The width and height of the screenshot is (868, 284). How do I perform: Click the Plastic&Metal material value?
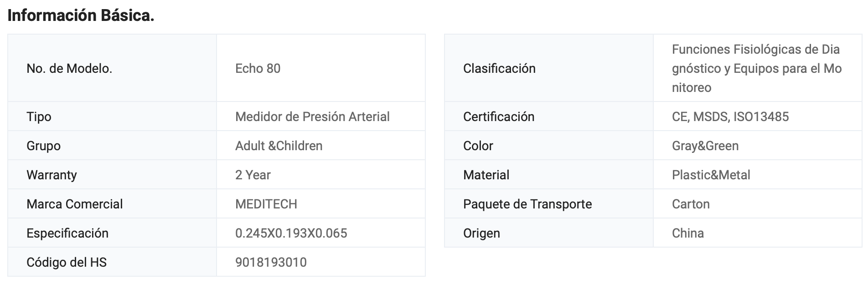[x=711, y=175]
